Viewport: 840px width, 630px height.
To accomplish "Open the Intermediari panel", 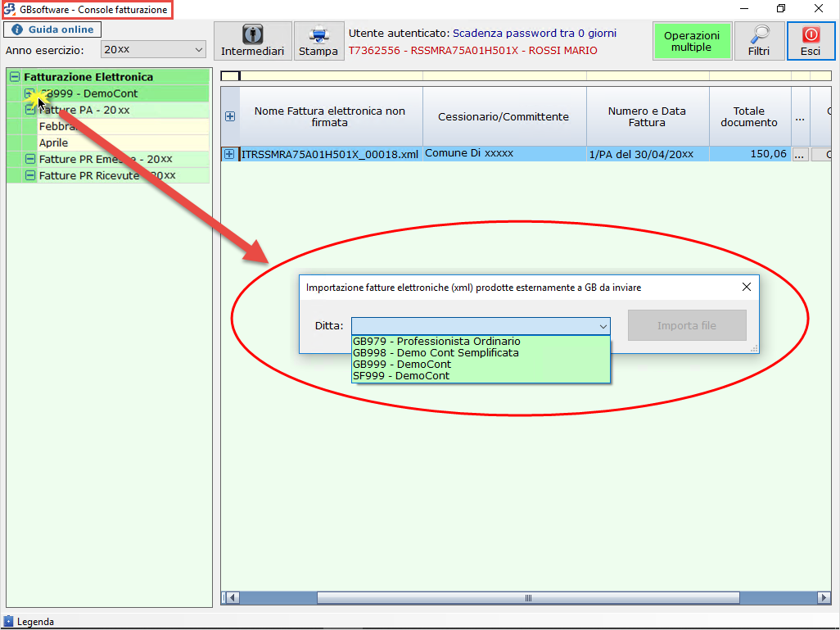I will coord(252,40).
